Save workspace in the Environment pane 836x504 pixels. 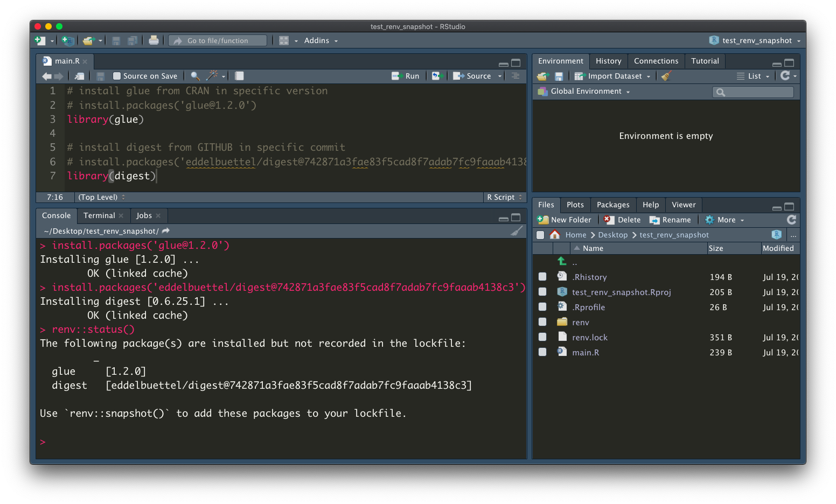tap(559, 76)
